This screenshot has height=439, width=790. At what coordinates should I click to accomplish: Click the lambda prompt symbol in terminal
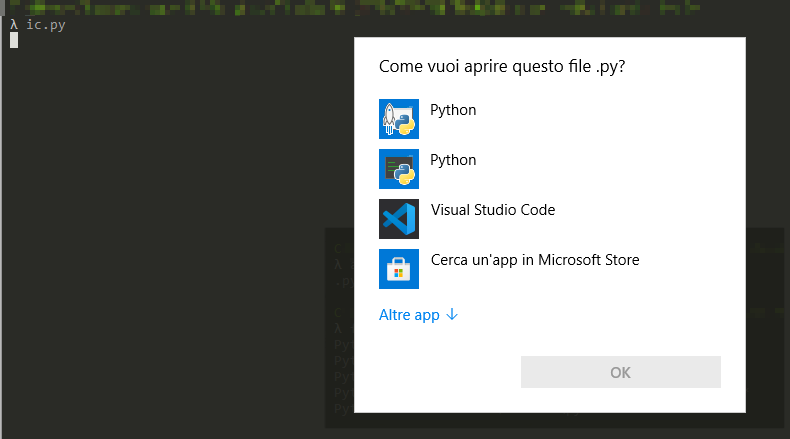coord(13,24)
